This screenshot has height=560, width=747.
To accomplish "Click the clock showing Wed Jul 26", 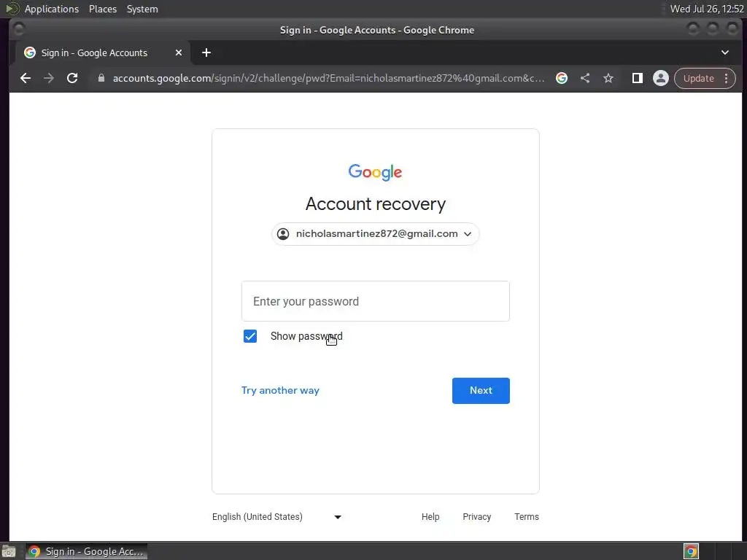I will (707, 9).
